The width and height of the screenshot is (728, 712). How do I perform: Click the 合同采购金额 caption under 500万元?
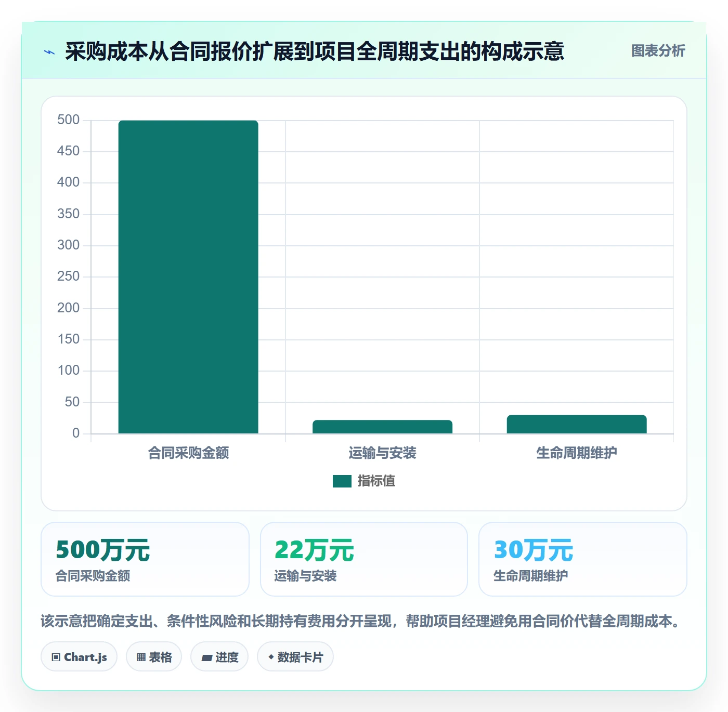tap(93, 576)
